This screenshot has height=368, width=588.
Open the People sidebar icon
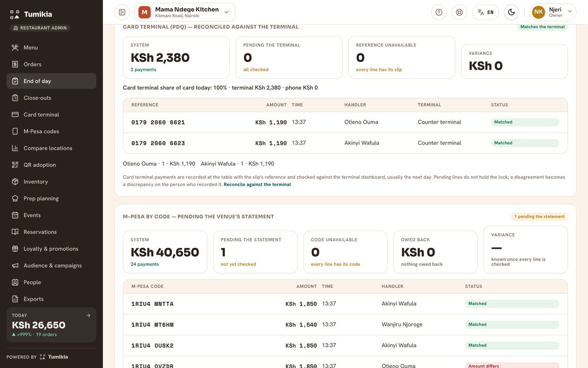click(x=15, y=282)
